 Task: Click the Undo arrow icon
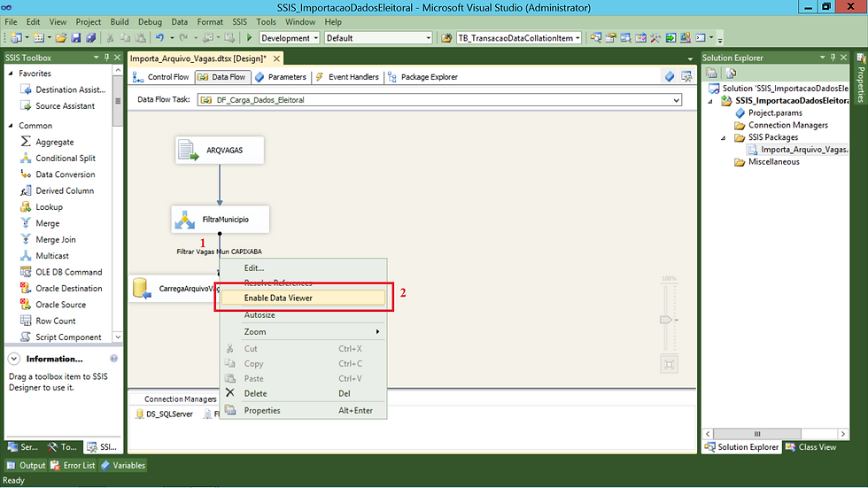tap(159, 37)
